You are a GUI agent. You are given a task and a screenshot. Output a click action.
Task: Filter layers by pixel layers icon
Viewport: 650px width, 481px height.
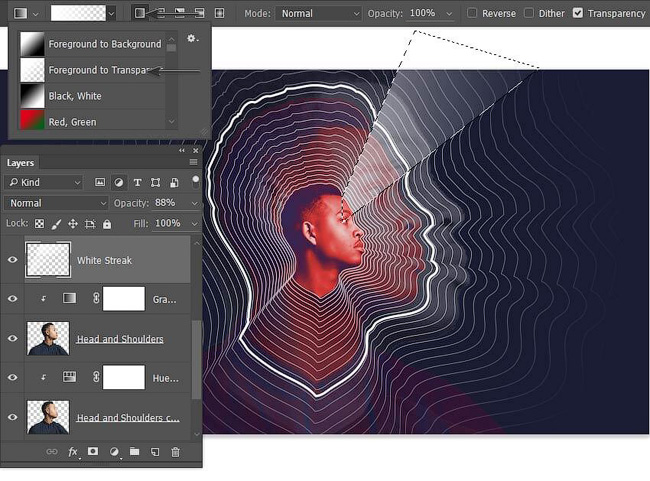pyautogui.click(x=99, y=182)
